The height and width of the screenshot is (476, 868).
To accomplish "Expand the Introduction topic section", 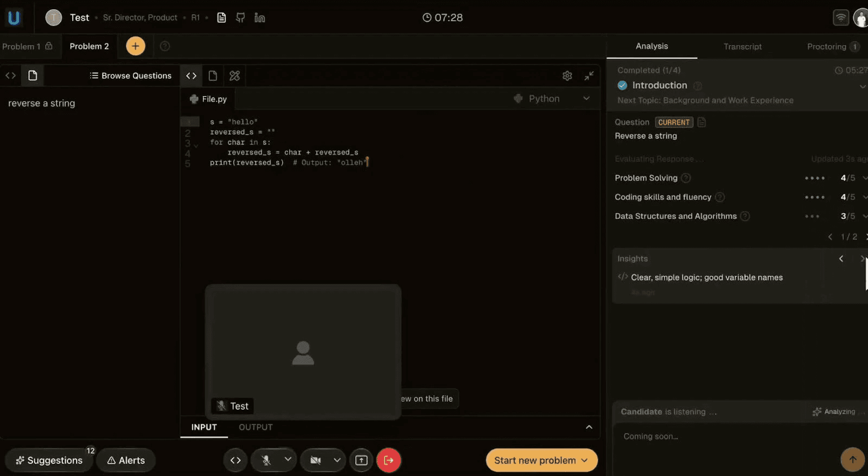I will click(x=863, y=86).
